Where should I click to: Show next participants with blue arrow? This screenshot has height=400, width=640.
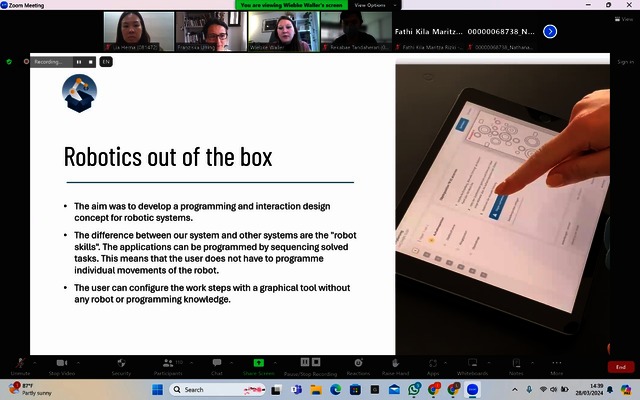click(x=550, y=31)
